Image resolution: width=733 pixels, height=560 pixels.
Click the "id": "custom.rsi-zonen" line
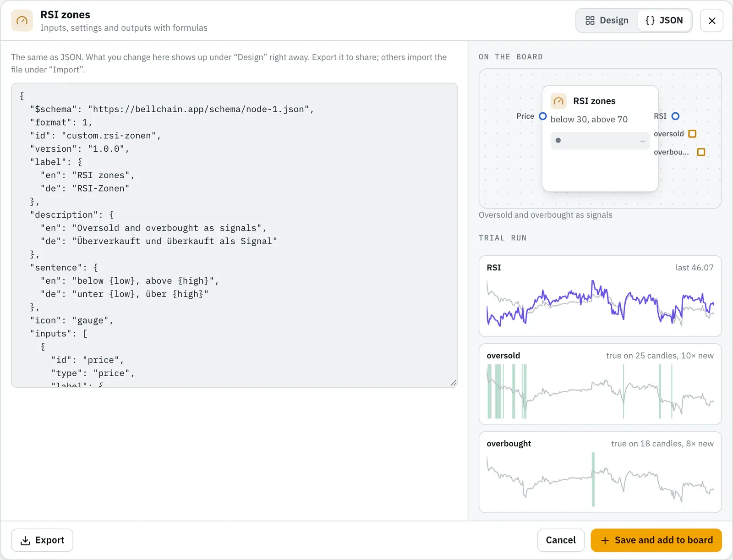pyautogui.click(x=95, y=136)
